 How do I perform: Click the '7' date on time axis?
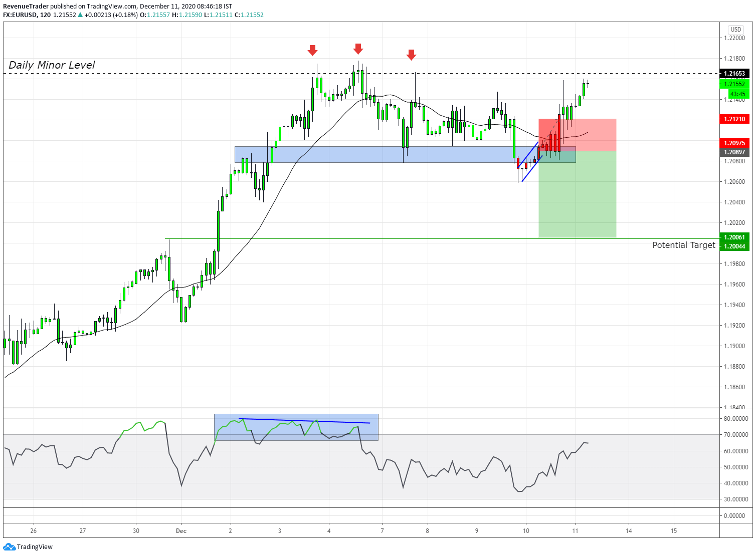(383, 531)
